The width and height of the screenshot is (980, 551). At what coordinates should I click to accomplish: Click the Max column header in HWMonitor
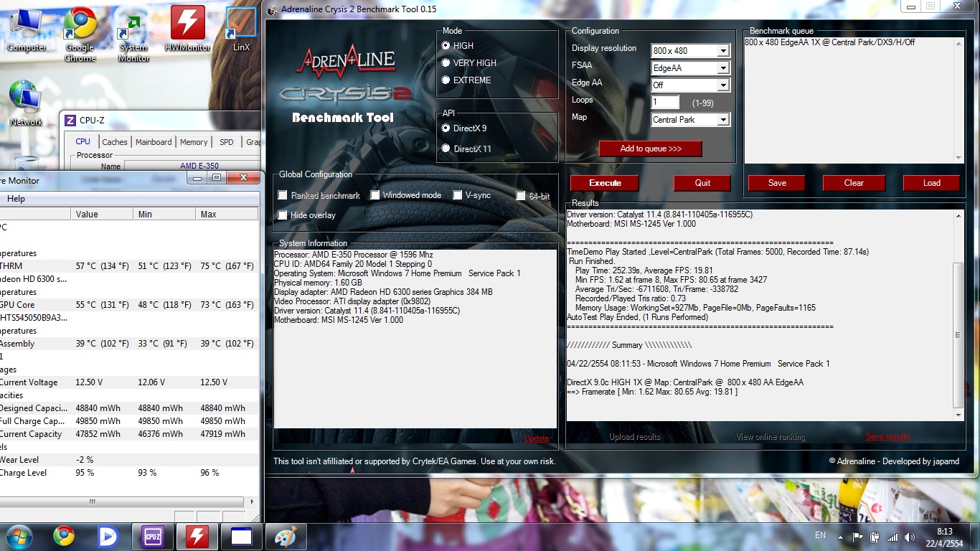tap(226, 214)
